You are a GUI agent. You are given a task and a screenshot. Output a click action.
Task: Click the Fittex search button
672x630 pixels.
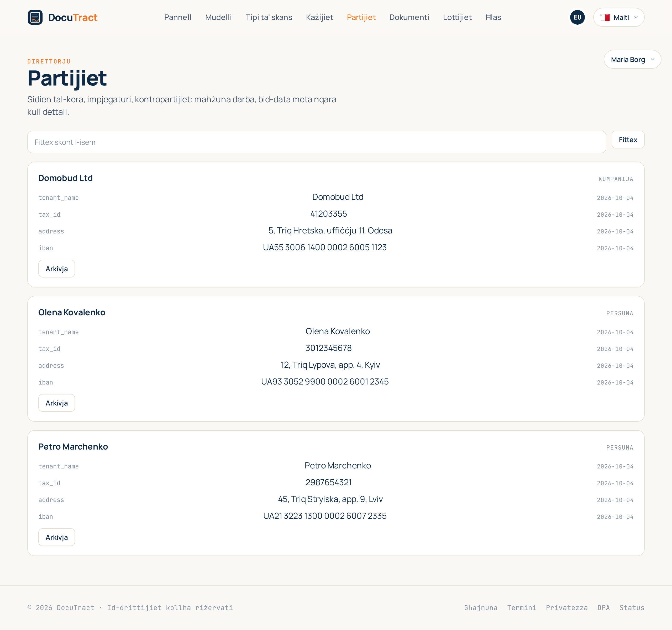pos(628,140)
